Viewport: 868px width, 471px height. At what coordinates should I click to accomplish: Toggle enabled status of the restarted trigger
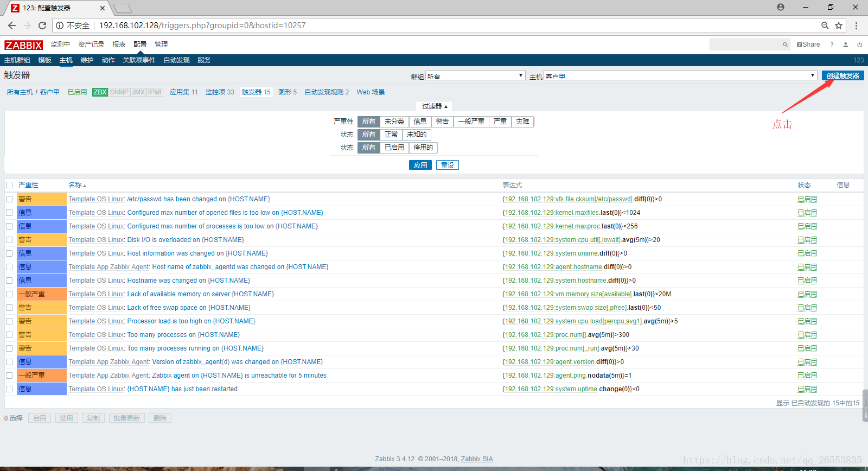click(807, 389)
